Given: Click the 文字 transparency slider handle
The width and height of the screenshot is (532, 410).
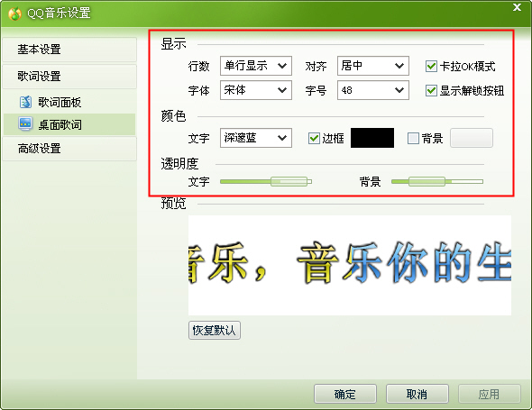Looking at the screenshot, I should (x=289, y=181).
